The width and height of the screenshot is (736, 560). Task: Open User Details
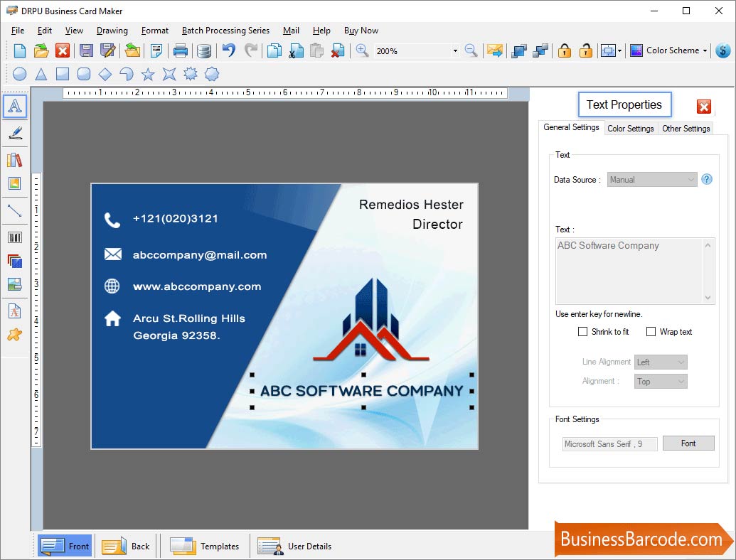[294, 546]
